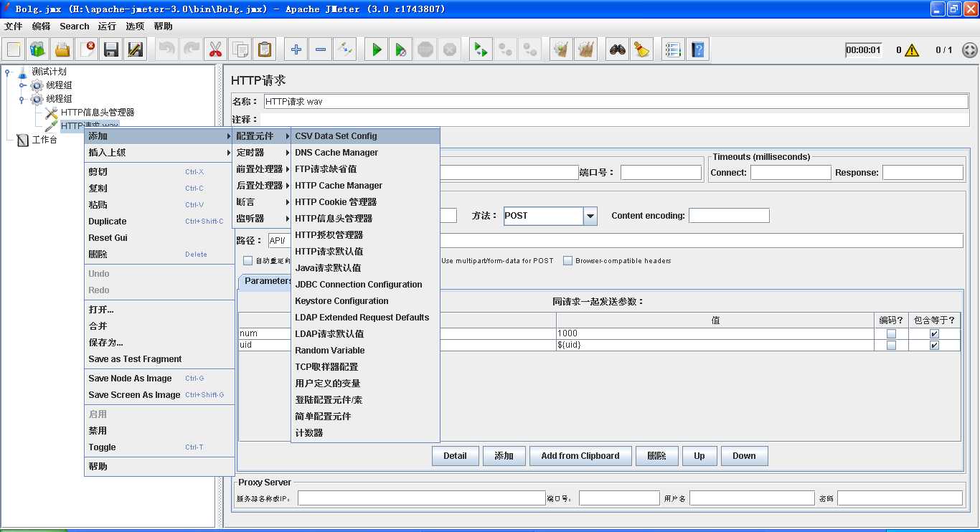Collapse the 测试计划 tree node expander
Viewport: 980px width, 532px height.
pyautogui.click(x=8, y=72)
